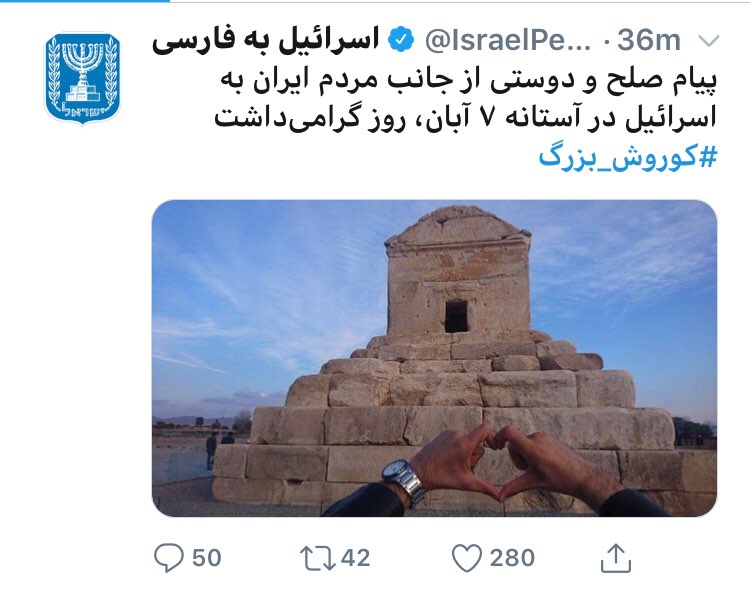Click the reply count 50
The height and width of the screenshot is (594, 750).
pyautogui.click(x=206, y=557)
